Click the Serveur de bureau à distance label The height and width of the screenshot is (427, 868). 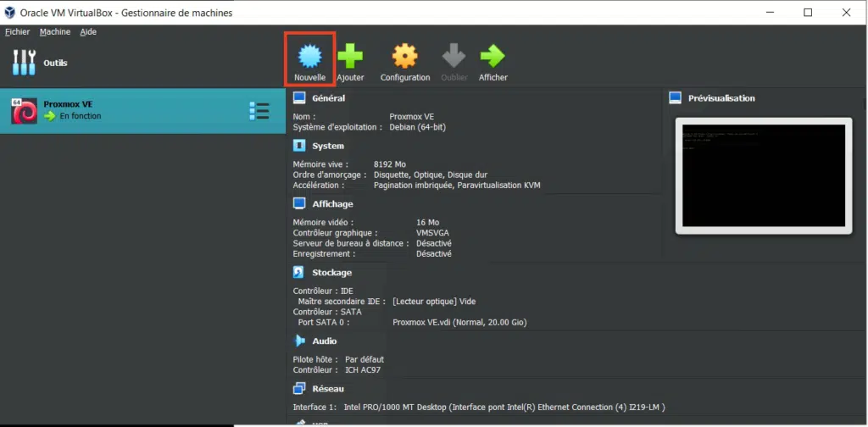[351, 243]
